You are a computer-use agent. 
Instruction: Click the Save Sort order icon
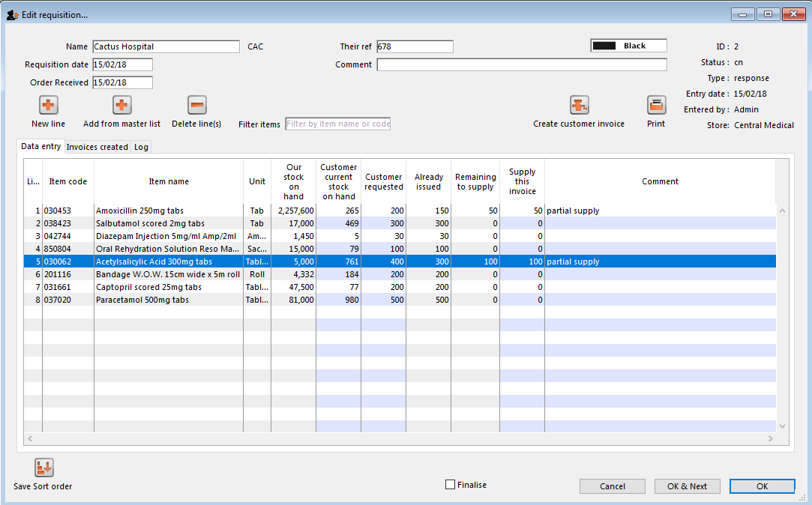pos(43,468)
